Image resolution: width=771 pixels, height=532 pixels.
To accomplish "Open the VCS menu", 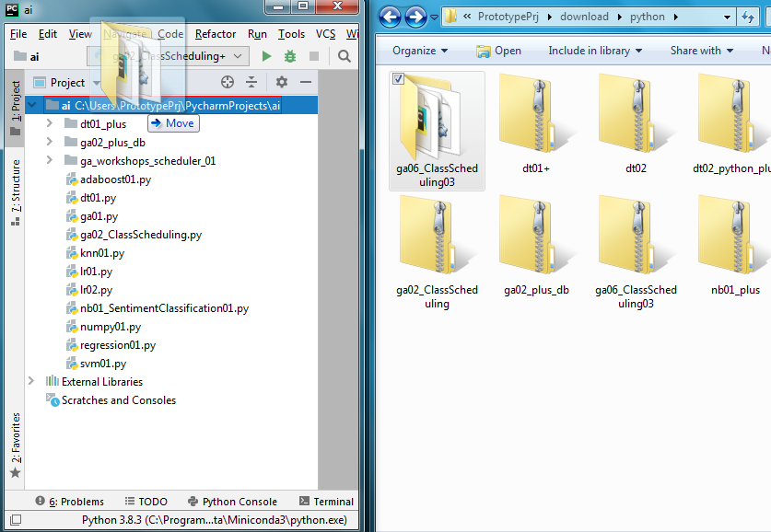I will 323,33.
